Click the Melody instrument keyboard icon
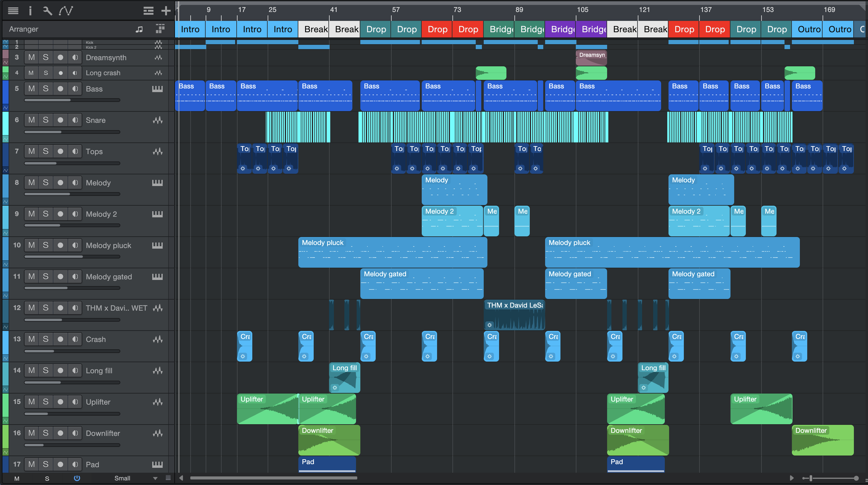The width and height of the screenshot is (868, 485). point(157,183)
